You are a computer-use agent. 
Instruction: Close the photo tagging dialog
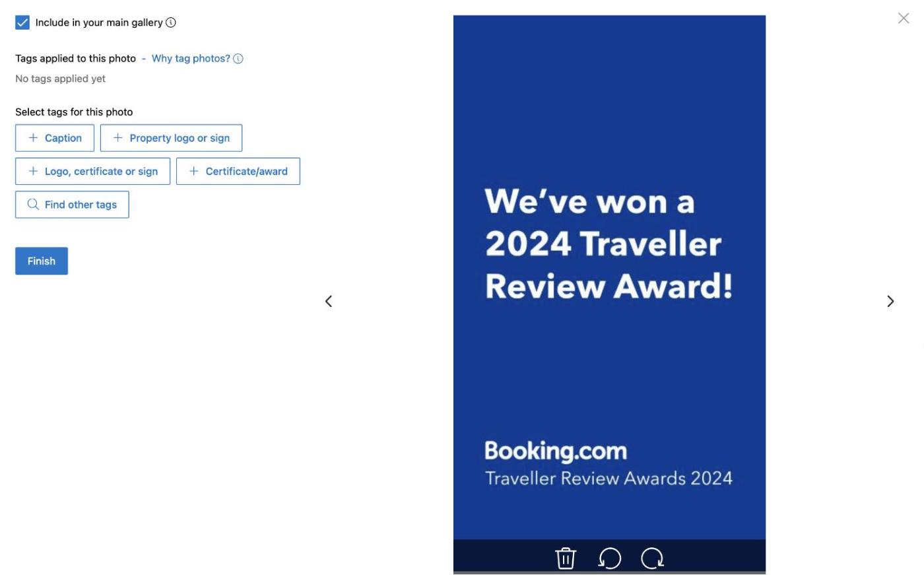click(903, 18)
